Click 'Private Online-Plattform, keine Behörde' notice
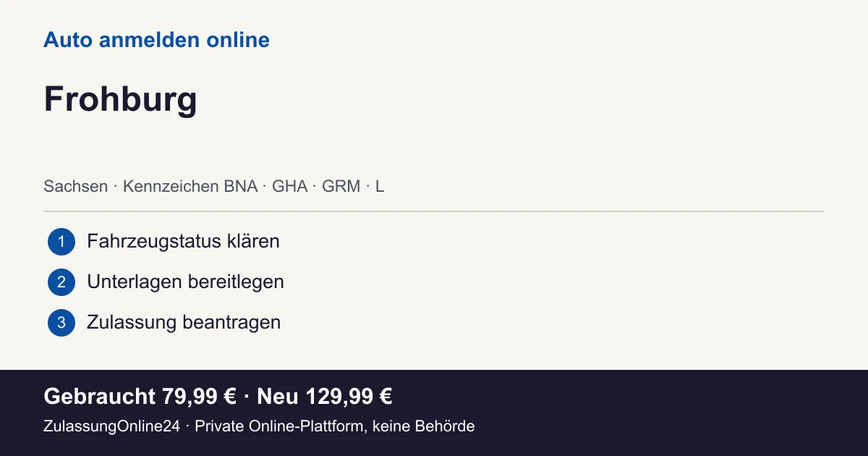This screenshot has width=868, height=456. (x=335, y=426)
